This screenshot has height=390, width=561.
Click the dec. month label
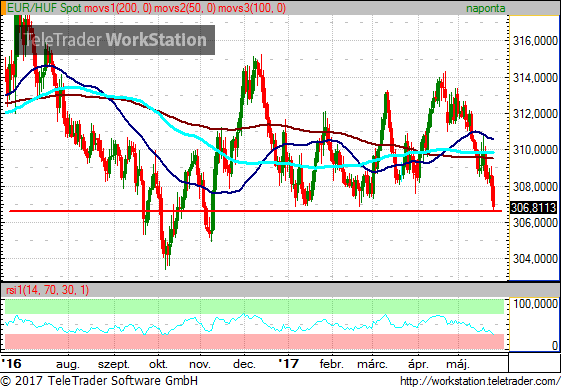pos(244,364)
